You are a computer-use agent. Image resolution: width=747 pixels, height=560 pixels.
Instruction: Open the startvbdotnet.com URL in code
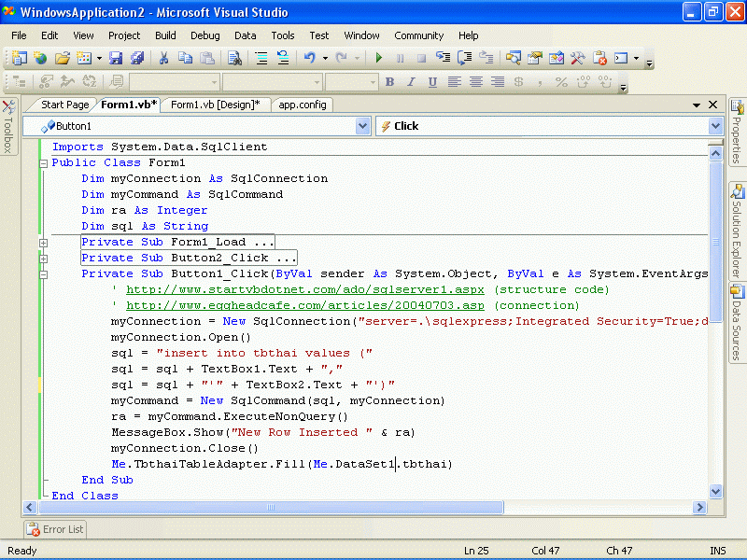point(305,289)
